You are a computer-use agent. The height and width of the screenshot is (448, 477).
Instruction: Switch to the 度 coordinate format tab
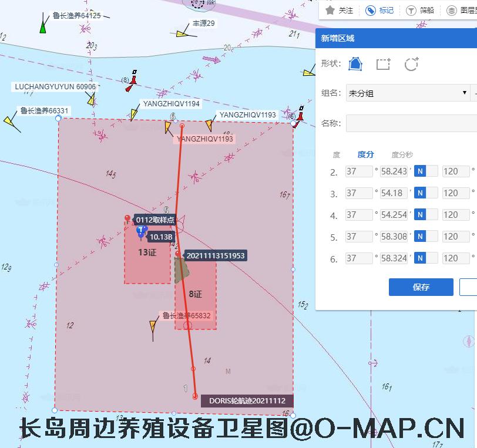click(337, 155)
